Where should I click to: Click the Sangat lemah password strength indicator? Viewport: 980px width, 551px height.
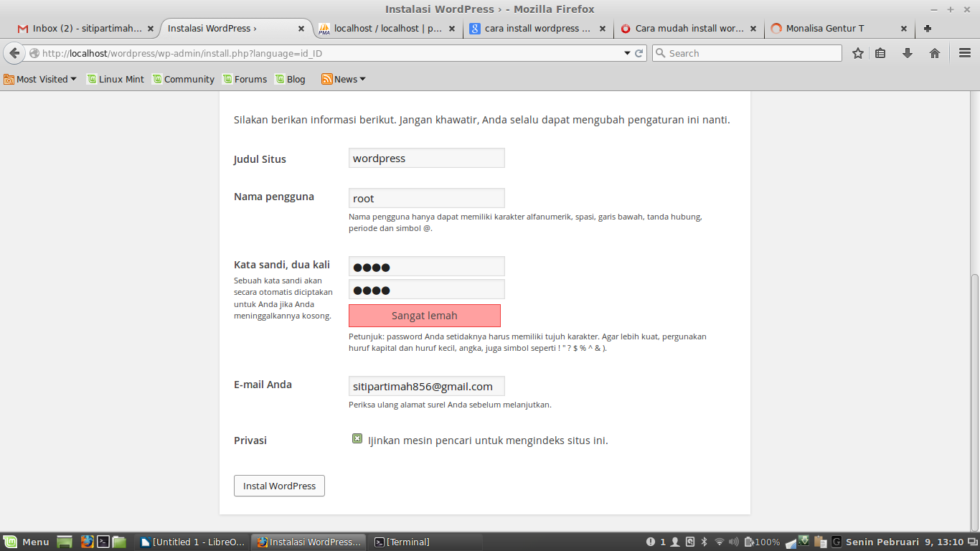tap(425, 316)
